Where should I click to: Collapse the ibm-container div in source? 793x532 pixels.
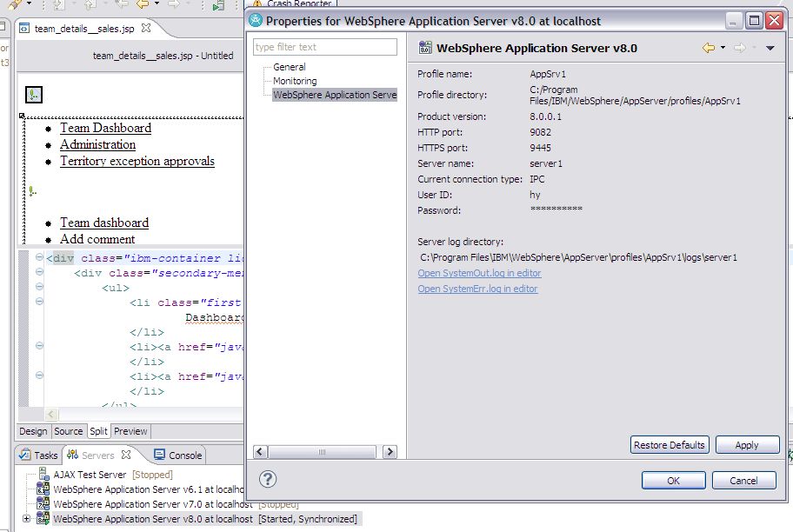pos(39,257)
